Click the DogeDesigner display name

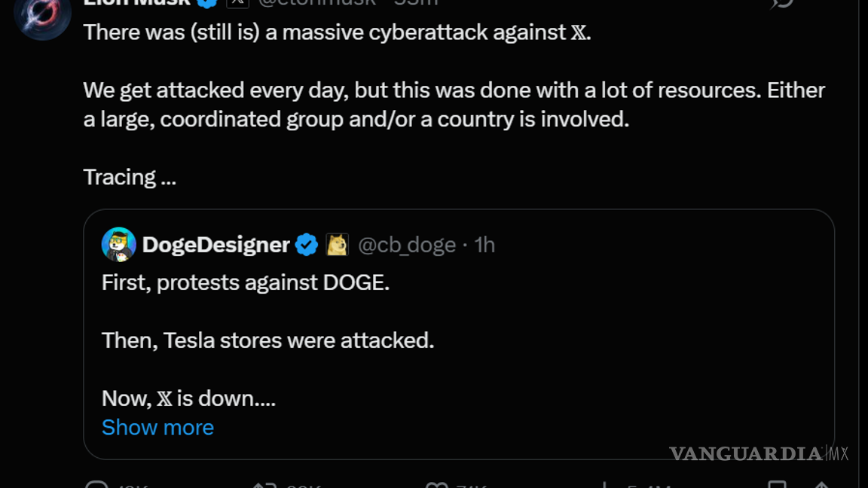[215, 245]
